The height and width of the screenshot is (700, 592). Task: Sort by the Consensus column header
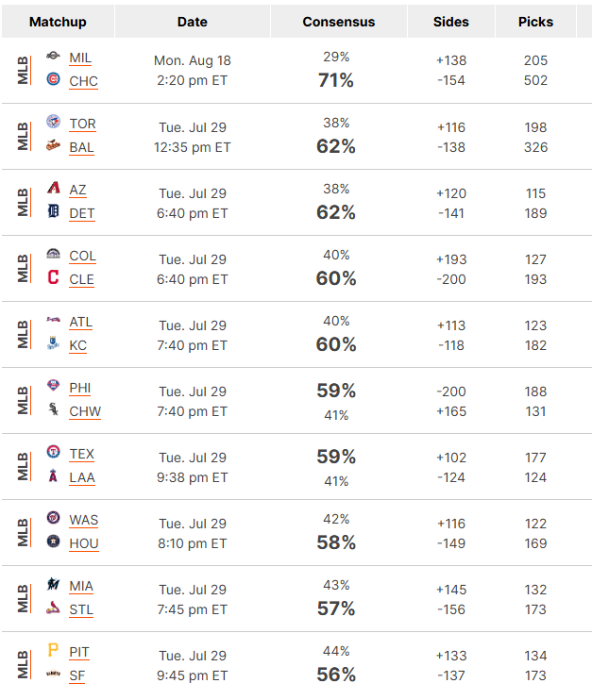[339, 22]
